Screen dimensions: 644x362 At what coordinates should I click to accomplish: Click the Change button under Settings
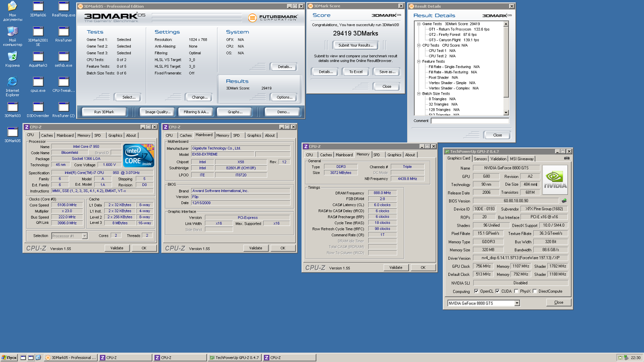(200, 97)
